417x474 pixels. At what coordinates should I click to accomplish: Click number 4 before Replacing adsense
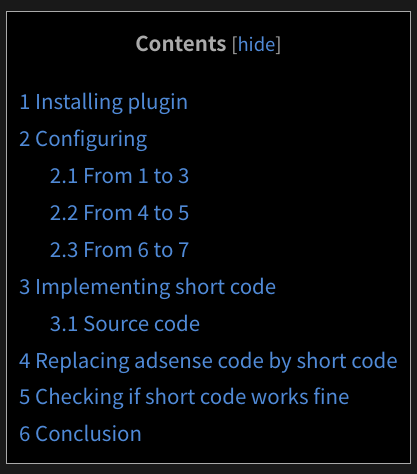tap(25, 361)
